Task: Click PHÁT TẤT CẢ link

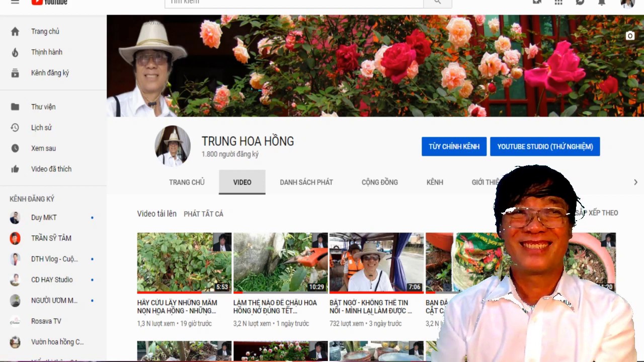Action: [x=203, y=214]
